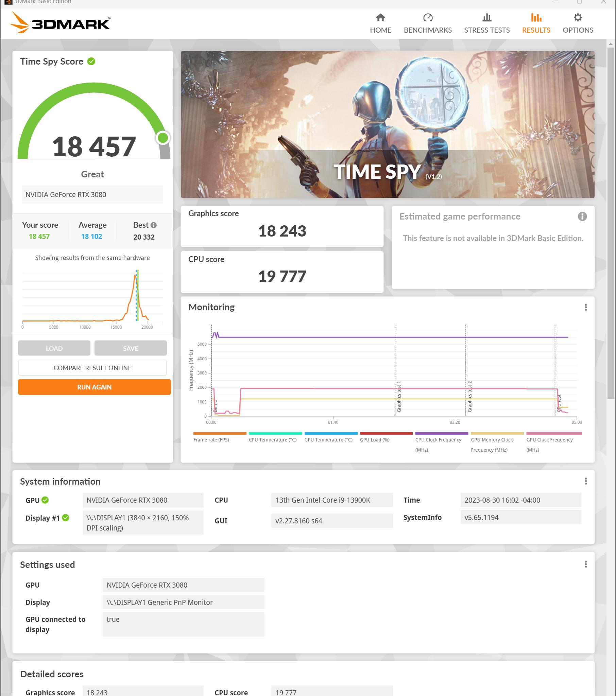Screen dimensions: 616x696
Task: Go to STRESS TESTS
Action: [486, 23]
